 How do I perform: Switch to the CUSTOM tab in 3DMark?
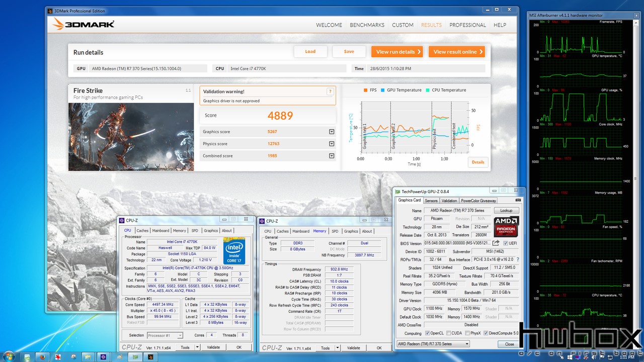(x=403, y=25)
